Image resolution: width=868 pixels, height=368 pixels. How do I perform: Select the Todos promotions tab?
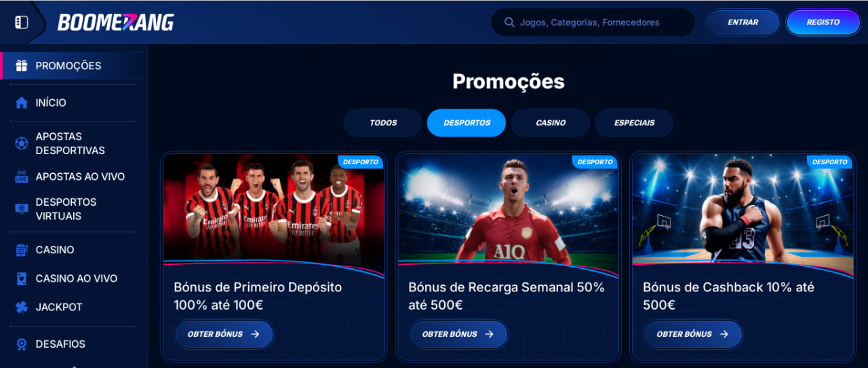point(383,123)
